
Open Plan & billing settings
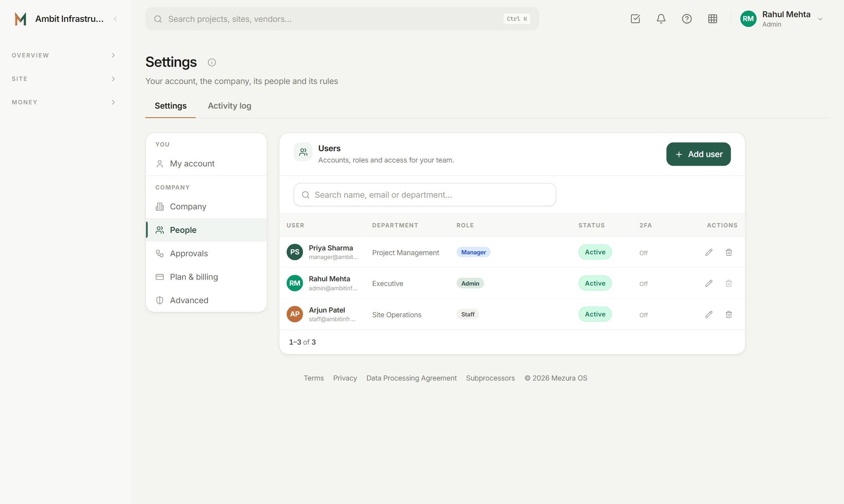pos(206,277)
